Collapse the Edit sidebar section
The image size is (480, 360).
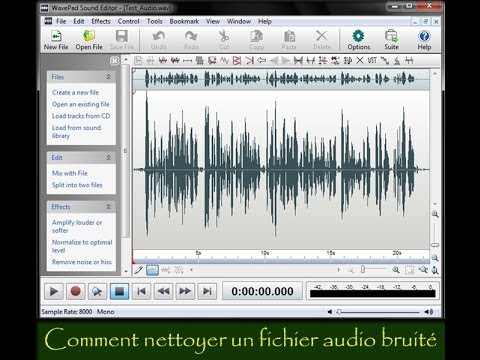[x=108, y=157]
